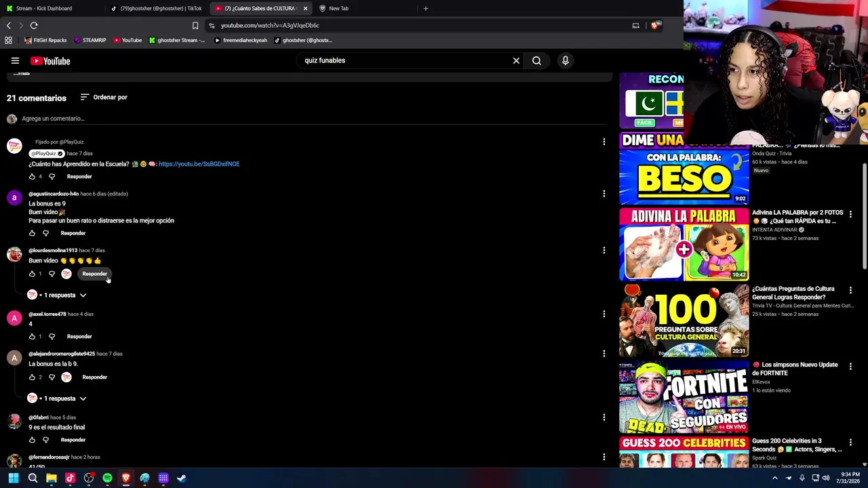This screenshot has width=868, height=488.
Task: Switch to the ghostxher TikTok tab
Action: tap(157, 8)
